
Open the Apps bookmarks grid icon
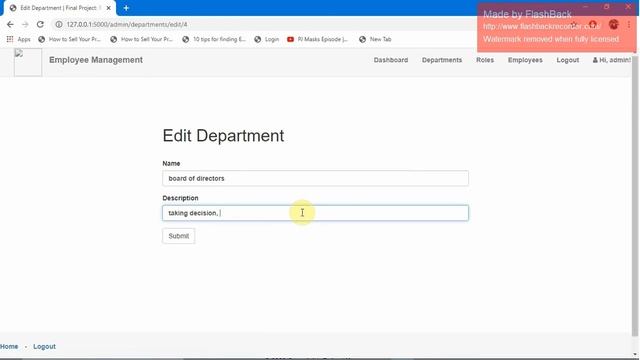pyautogui.click(x=10, y=39)
